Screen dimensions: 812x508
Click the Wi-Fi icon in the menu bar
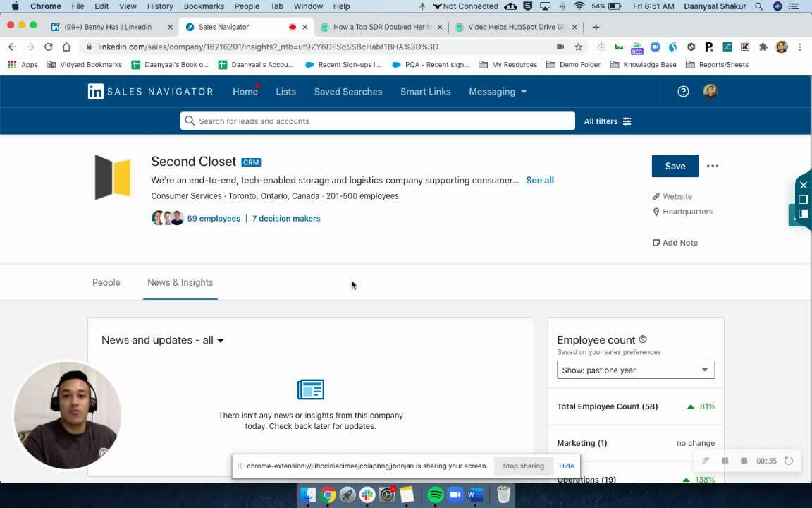point(579,6)
